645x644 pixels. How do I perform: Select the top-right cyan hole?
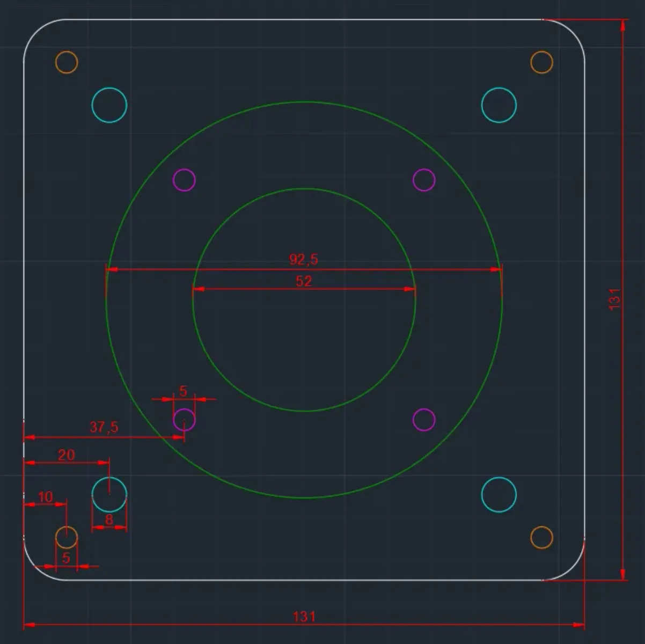point(499,105)
